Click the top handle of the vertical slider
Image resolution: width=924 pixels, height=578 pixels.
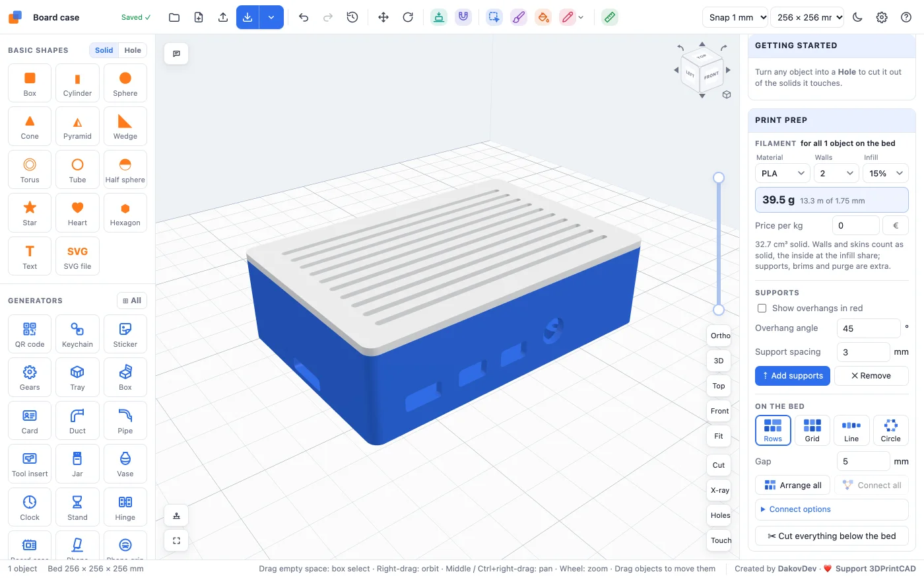(x=719, y=178)
